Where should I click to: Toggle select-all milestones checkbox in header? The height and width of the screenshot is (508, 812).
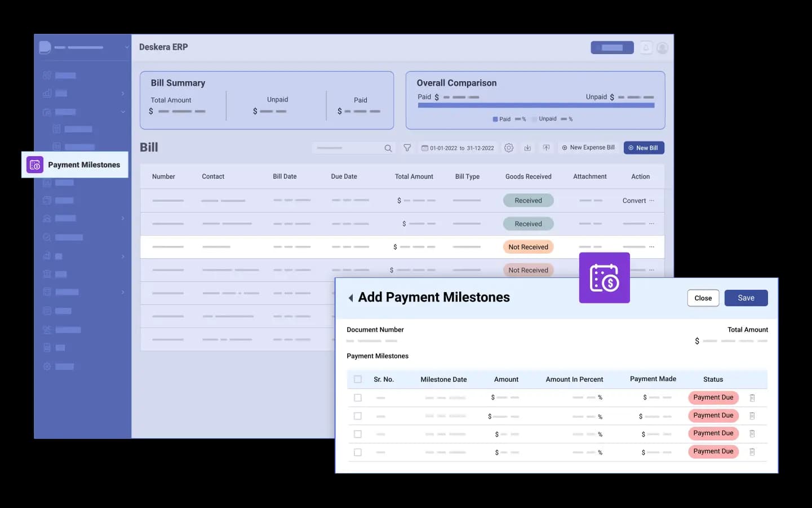tap(358, 379)
